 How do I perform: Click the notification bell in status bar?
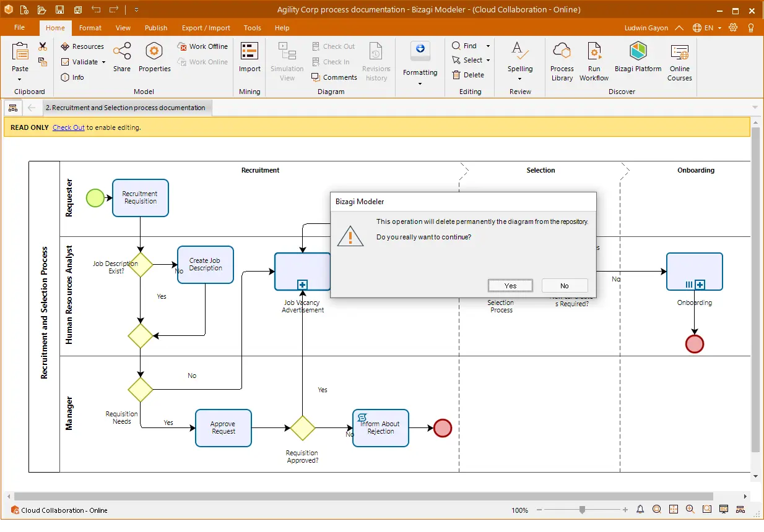(x=640, y=510)
